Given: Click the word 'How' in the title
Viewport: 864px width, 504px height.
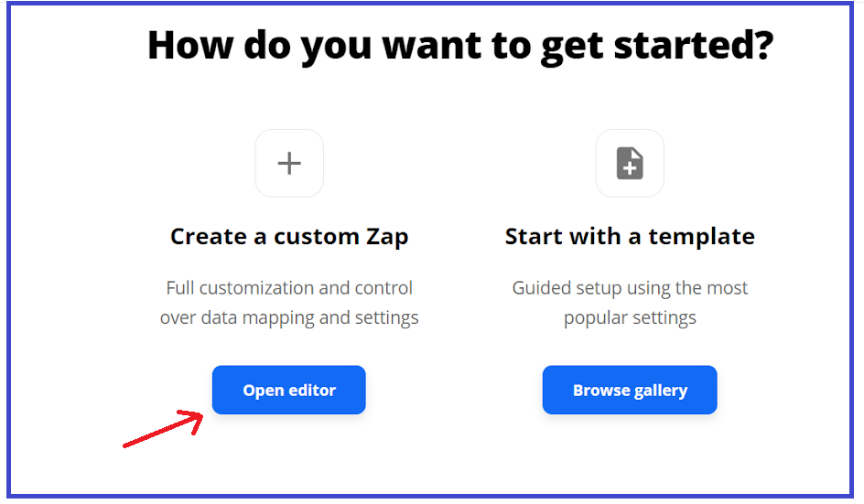Looking at the screenshot, I should click(190, 45).
